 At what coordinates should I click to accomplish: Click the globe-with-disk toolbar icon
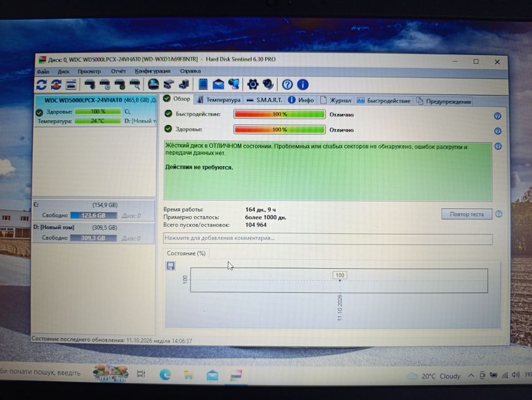coord(153,84)
